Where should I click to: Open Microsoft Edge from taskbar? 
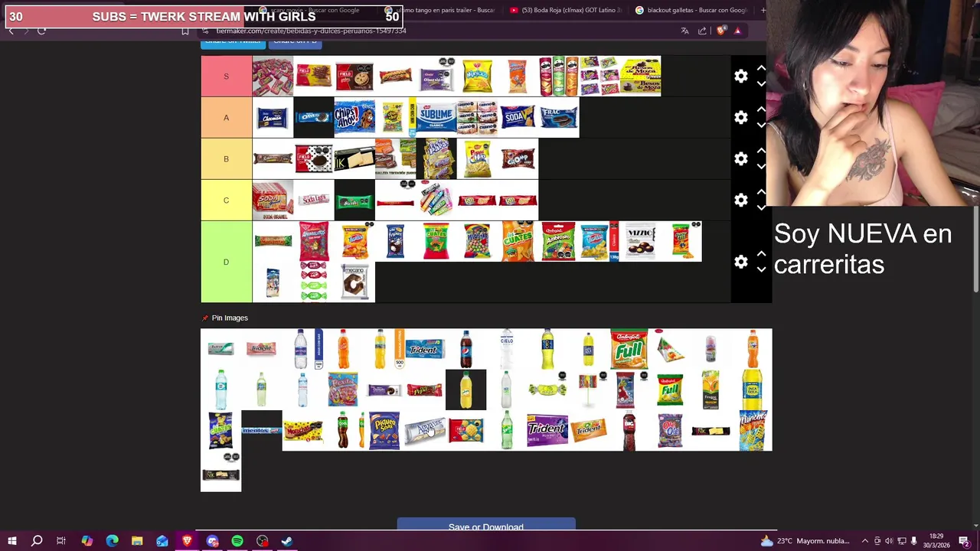tap(112, 541)
